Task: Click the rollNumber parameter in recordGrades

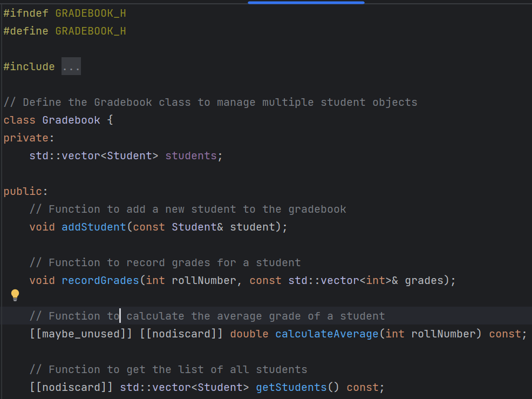Action: tap(204, 281)
